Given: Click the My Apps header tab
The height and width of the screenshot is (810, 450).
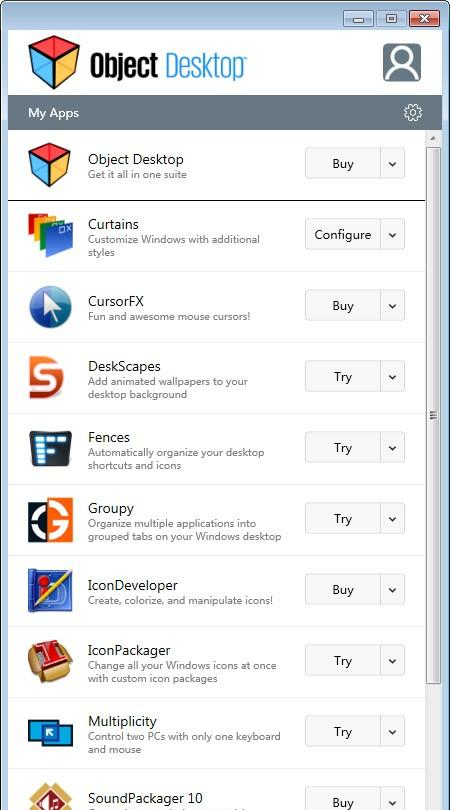Looking at the screenshot, I should pos(53,113).
